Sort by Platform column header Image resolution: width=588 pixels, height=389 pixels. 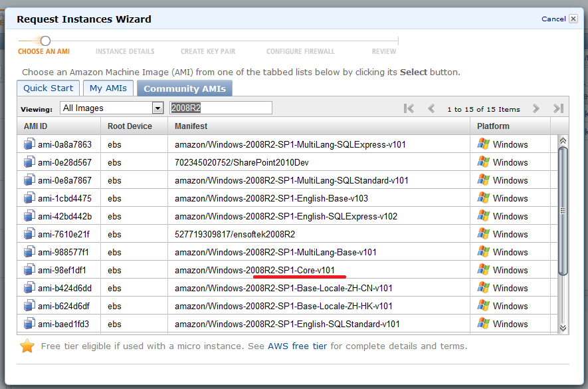pos(510,126)
